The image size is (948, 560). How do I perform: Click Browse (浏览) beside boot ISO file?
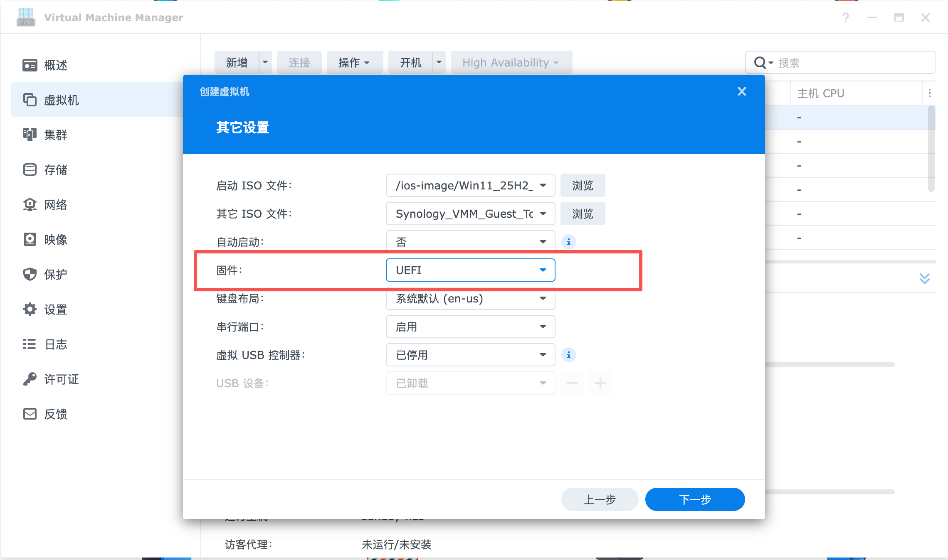tap(583, 185)
